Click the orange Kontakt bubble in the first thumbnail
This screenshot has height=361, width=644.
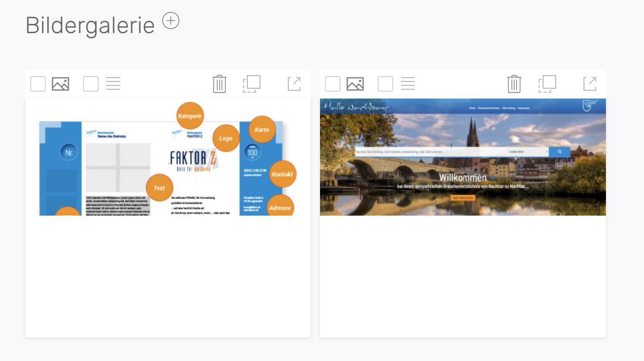pyautogui.click(x=282, y=174)
